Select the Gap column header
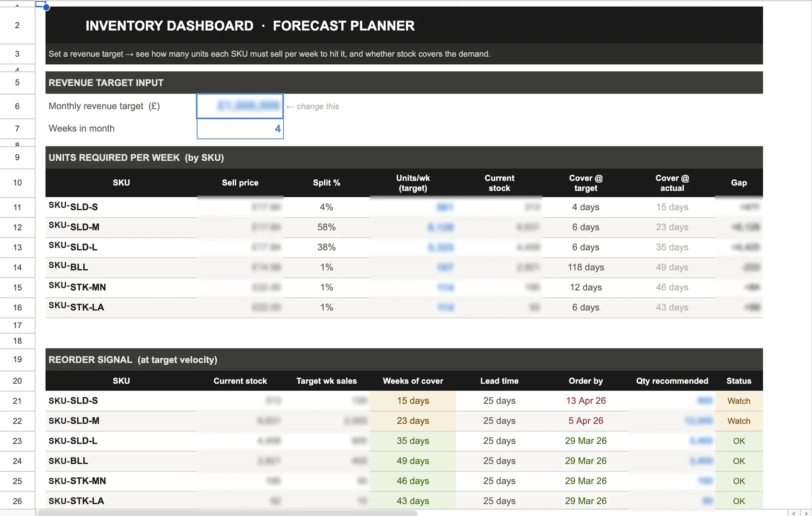 pos(739,183)
